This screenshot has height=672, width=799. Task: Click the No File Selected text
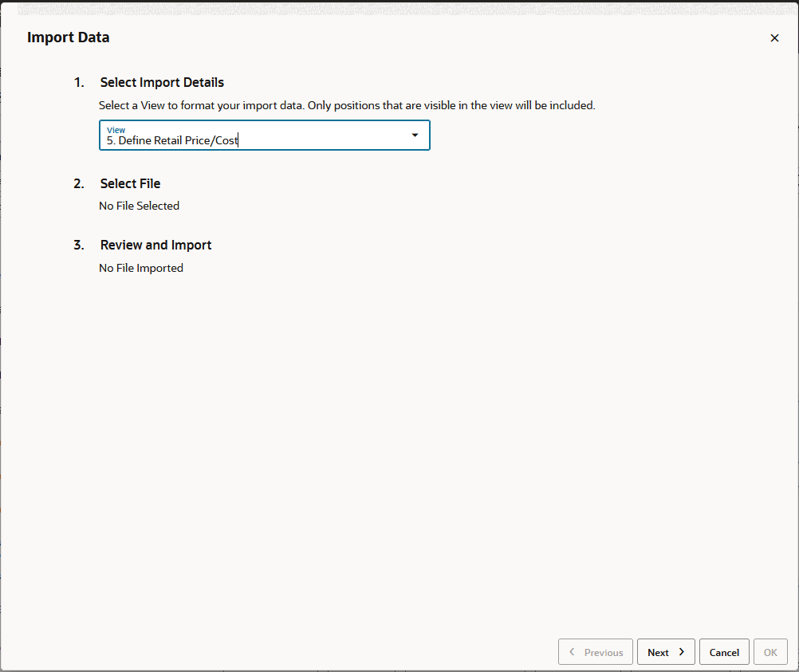[x=139, y=206]
